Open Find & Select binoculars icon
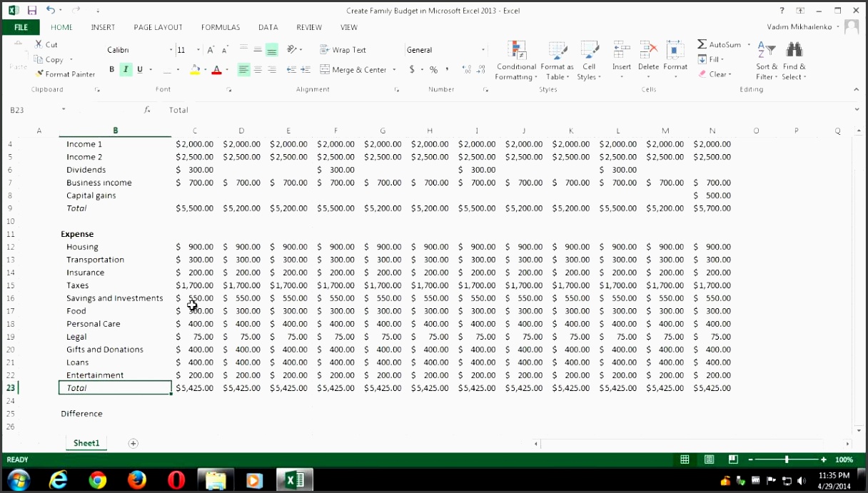 (x=794, y=51)
